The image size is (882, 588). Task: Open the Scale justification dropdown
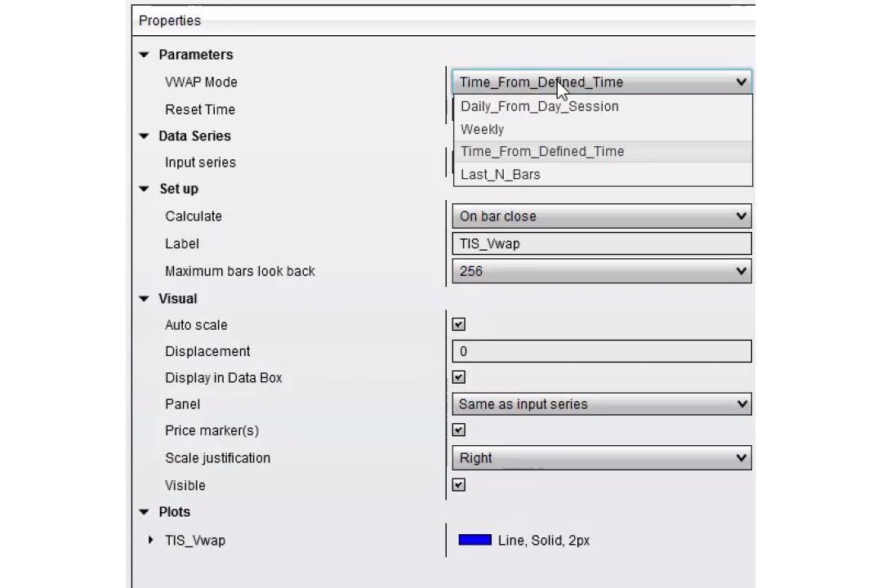point(602,458)
